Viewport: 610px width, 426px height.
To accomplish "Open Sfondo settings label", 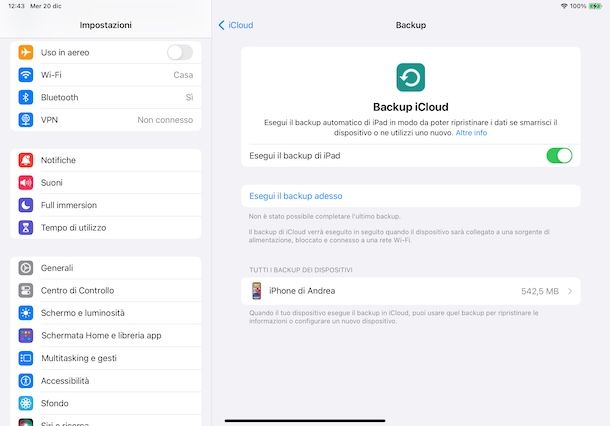I will tap(55, 403).
